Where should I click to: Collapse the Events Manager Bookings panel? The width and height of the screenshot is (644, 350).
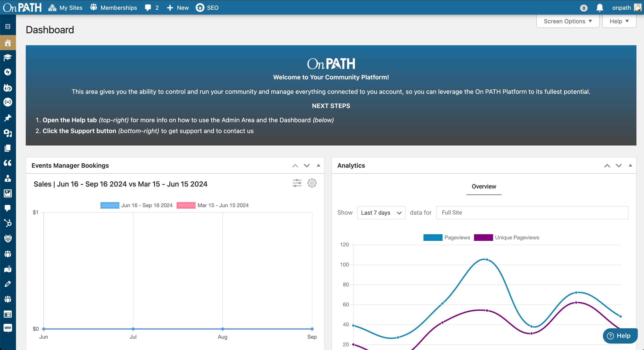(x=318, y=165)
